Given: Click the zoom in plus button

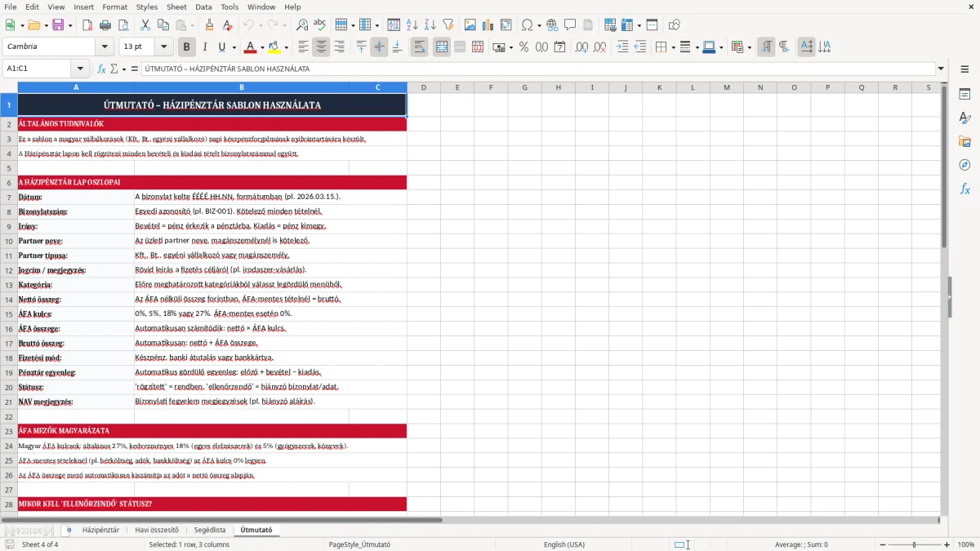Looking at the screenshot, I should pyautogui.click(x=947, y=544).
